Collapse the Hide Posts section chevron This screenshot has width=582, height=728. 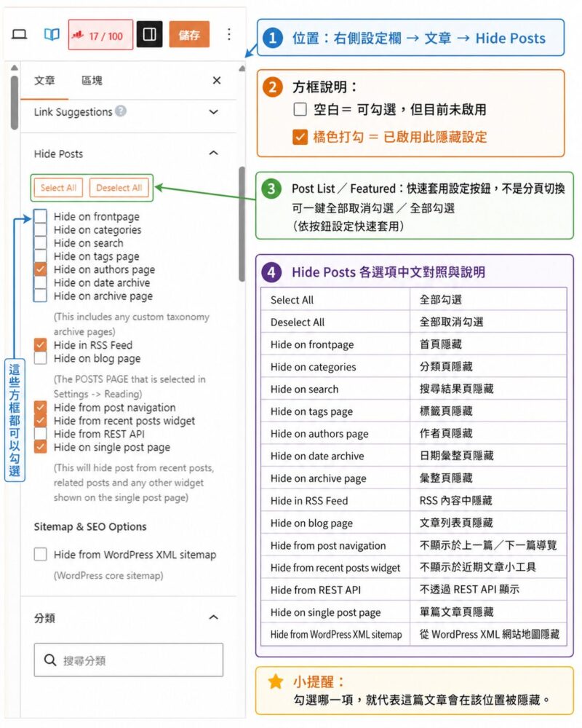coord(213,153)
